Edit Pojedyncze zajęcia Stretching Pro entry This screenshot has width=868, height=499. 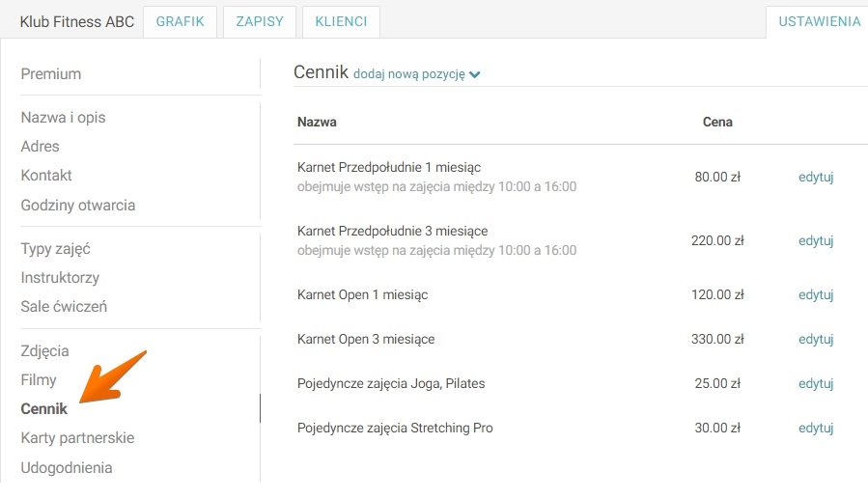click(815, 428)
